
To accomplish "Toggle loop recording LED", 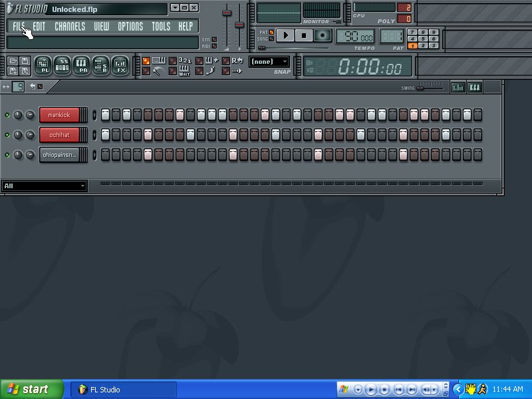I will coord(226,61).
